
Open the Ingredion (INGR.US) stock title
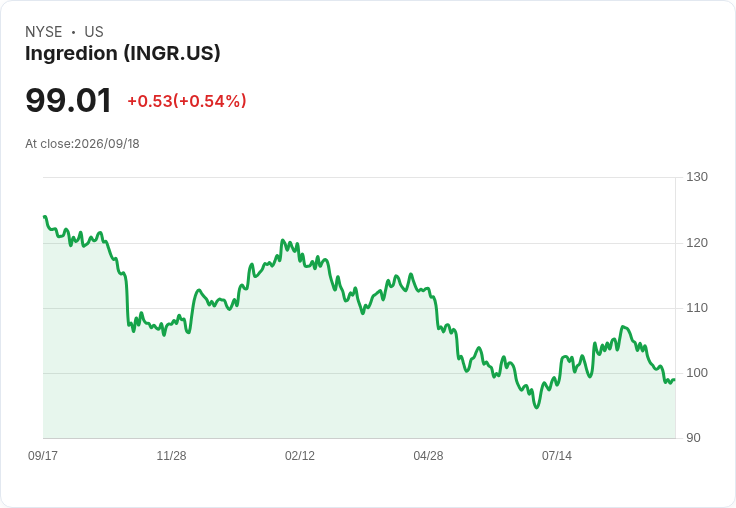coord(123,54)
